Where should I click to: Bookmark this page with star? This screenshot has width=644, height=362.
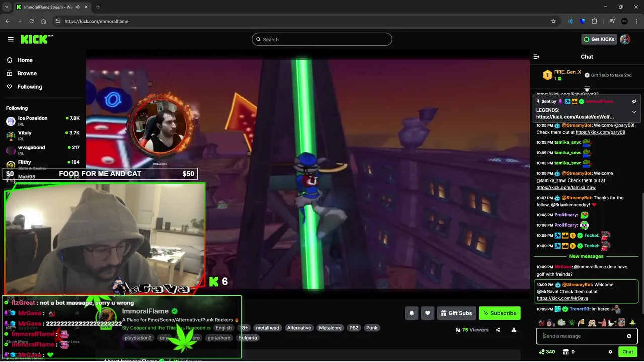pos(553,21)
